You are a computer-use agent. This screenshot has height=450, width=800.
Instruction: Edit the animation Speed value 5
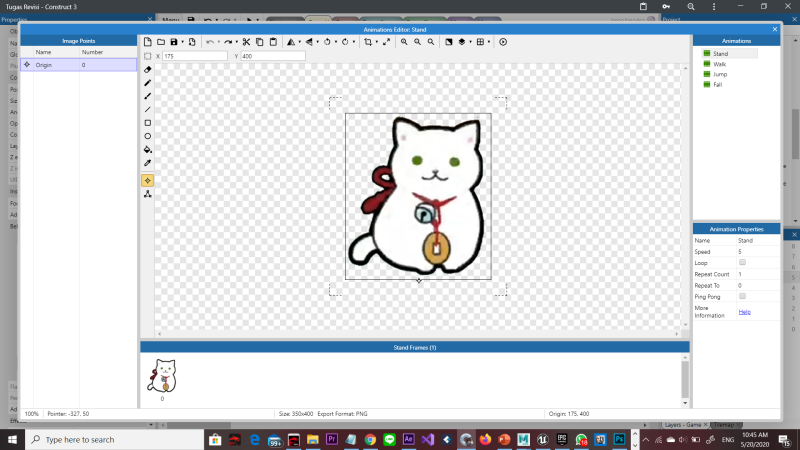758,252
